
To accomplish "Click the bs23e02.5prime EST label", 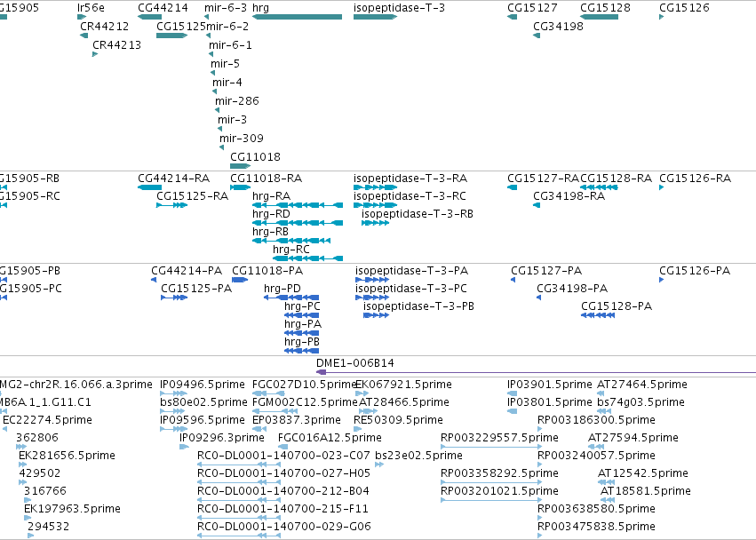I will 418,455.
